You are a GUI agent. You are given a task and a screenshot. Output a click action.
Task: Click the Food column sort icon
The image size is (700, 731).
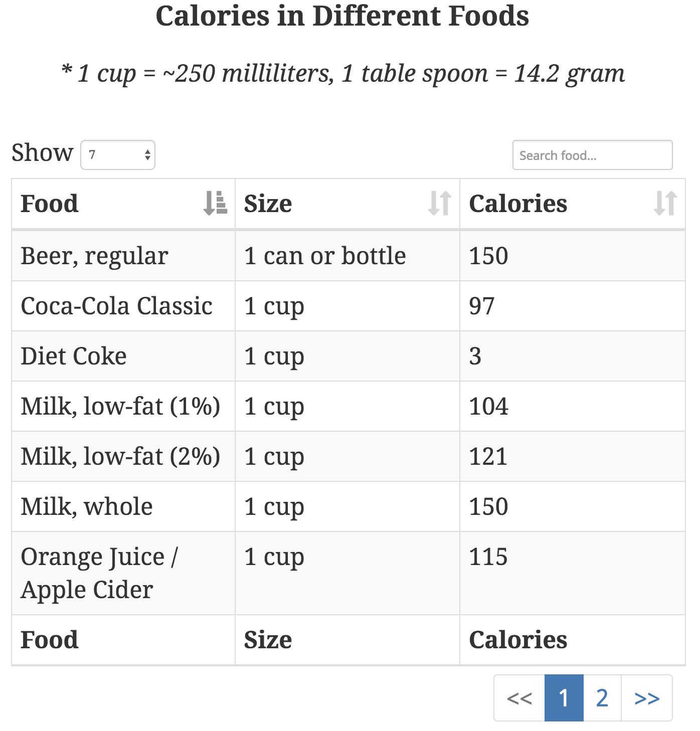pyautogui.click(x=215, y=204)
